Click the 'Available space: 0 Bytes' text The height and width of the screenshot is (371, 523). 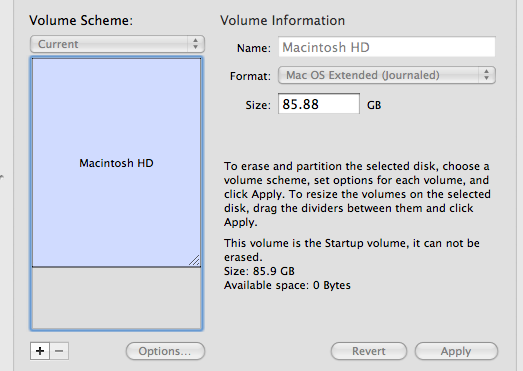pyautogui.click(x=287, y=285)
